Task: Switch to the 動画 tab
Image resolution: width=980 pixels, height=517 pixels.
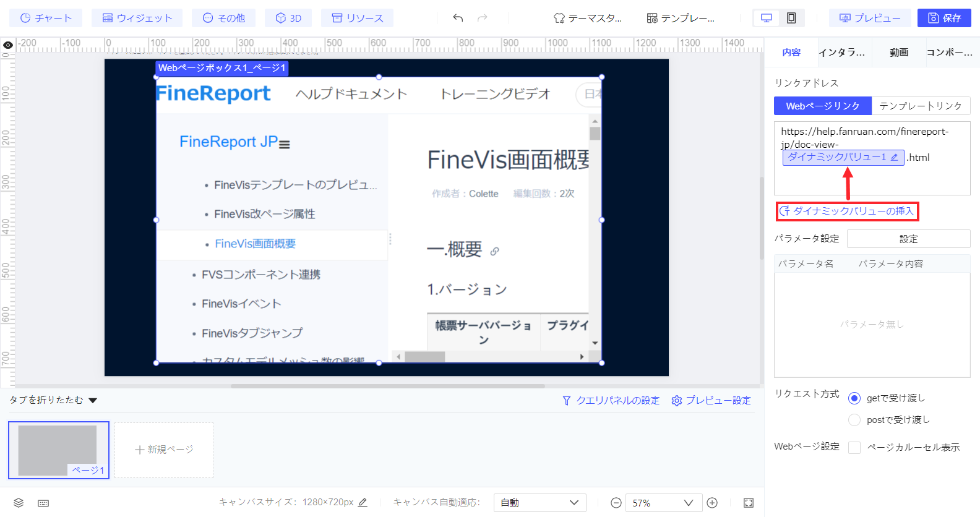Action: tap(899, 53)
